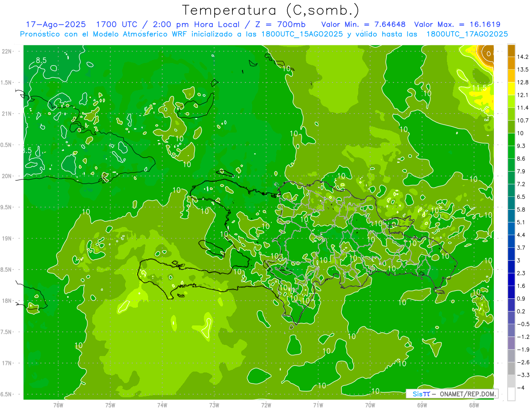532x411 pixels.
Task: Click the legend value "4.4"
Action: (521, 235)
